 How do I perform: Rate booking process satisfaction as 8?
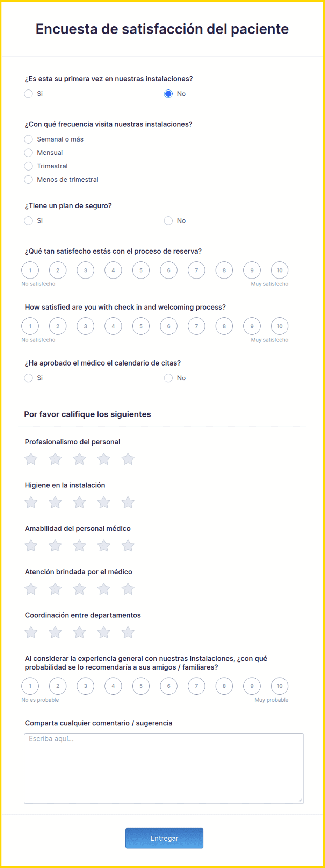pyautogui.click(x=224, y=270)
